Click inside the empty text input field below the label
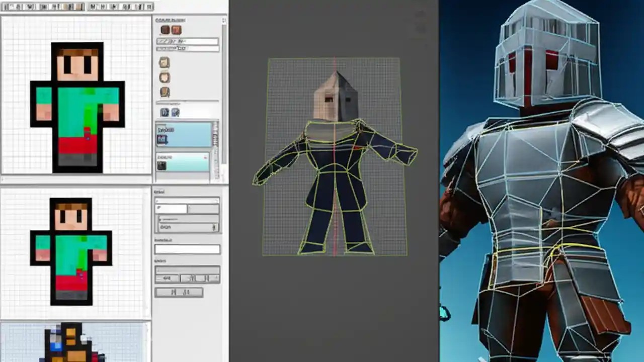 pos(188,249)
